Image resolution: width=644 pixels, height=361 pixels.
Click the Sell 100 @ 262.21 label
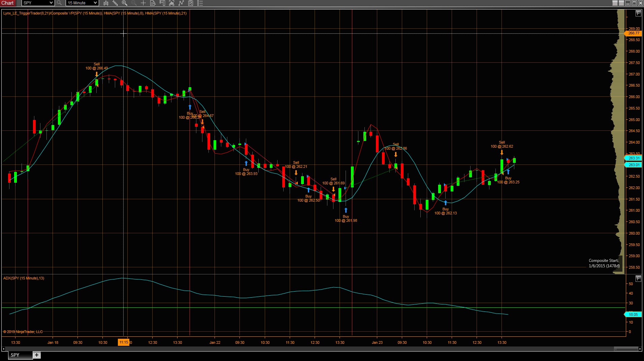click(296, 164)
